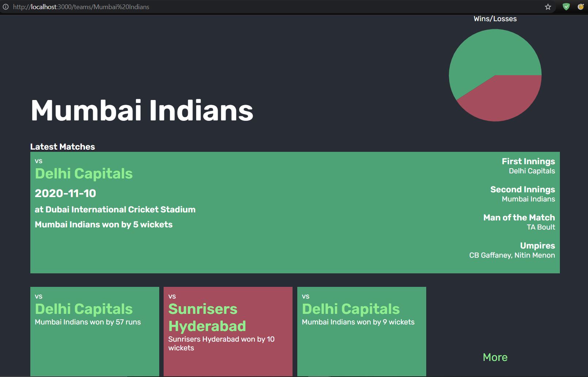
Task: Select the TA Boult player name
Action: pyautogui.click(x=541, y=227)
